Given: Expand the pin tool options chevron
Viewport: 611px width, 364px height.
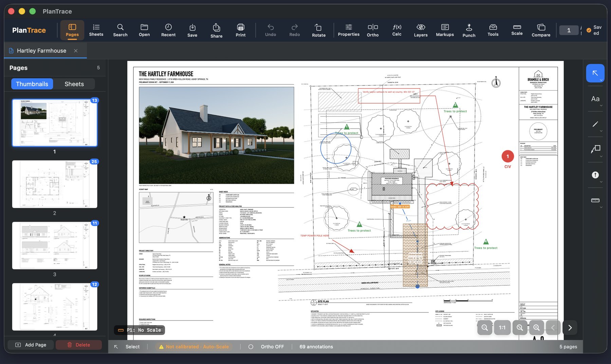Looking at the screenshot, I should coord(601,182).
